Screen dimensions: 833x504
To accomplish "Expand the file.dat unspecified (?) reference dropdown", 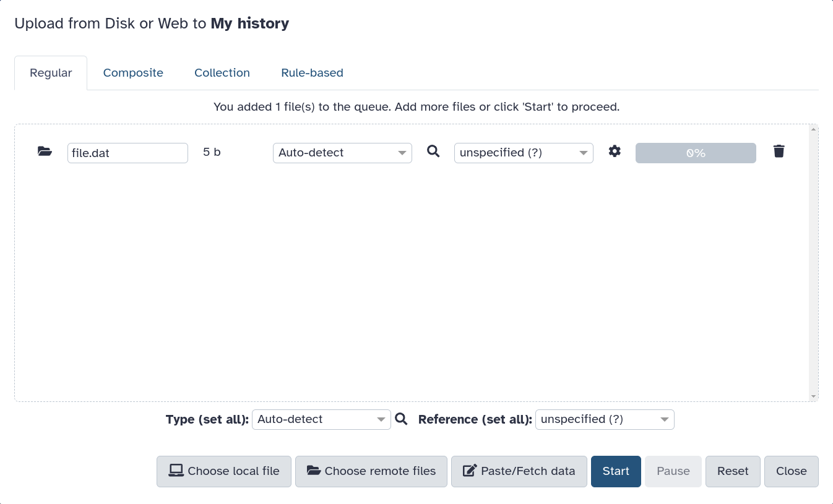I will click(x=524, y=153).
